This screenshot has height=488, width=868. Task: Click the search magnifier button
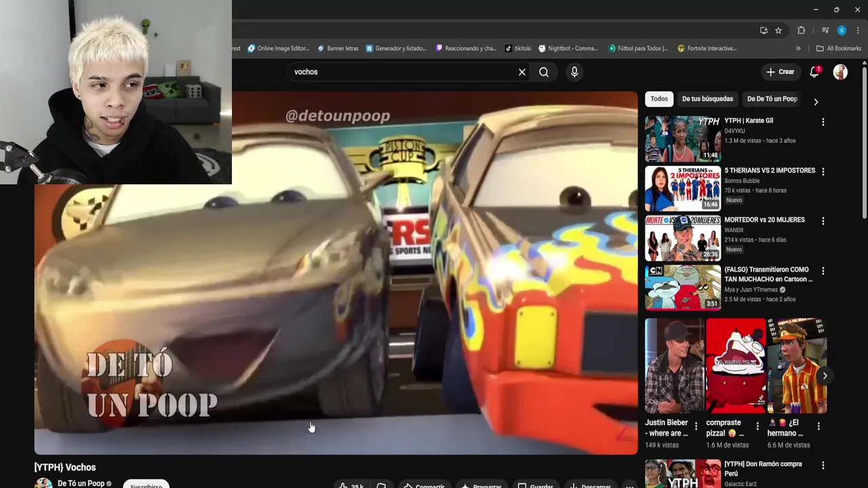click(x=544, y=72)
